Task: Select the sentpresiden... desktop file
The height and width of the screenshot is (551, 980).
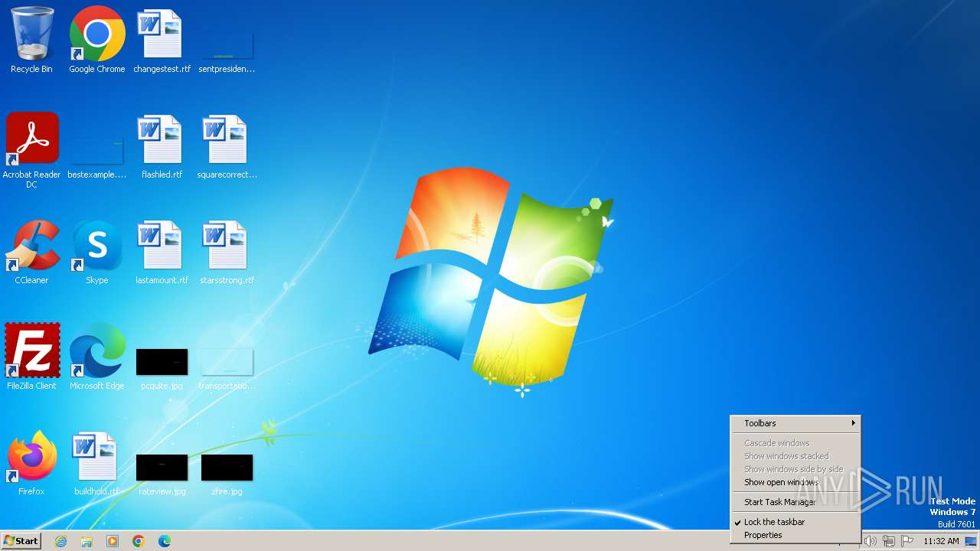Action: coord(227,51)
